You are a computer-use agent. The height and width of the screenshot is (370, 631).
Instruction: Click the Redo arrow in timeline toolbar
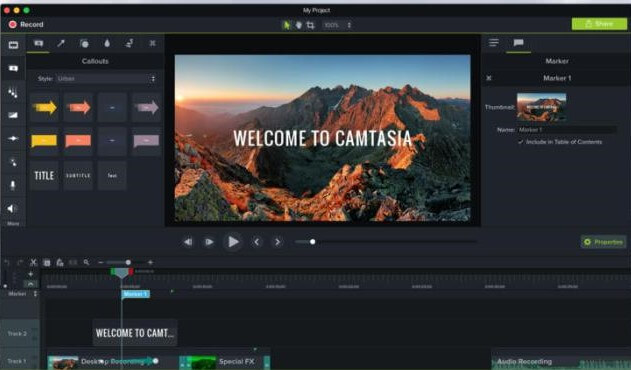coord(20,263)
